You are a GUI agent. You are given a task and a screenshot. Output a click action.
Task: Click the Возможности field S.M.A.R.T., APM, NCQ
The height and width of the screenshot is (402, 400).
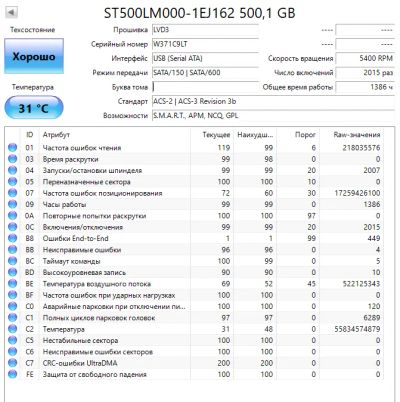pos(273,116)
